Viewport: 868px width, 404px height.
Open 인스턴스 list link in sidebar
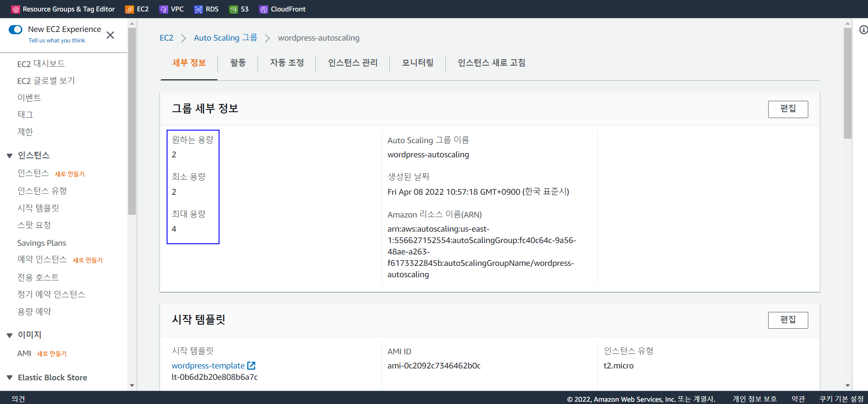coord(33,173)
